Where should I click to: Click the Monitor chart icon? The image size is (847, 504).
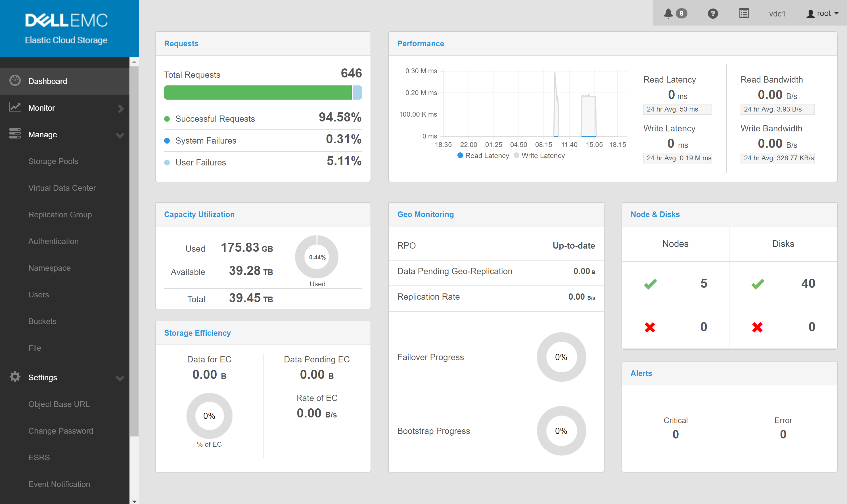[15, 107]
